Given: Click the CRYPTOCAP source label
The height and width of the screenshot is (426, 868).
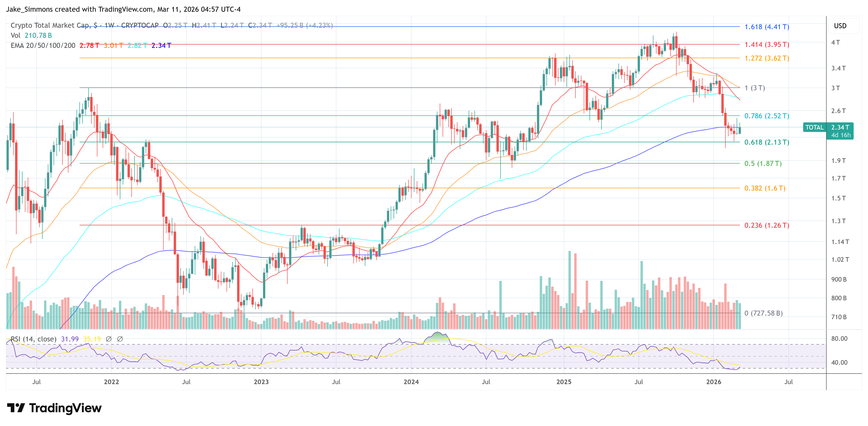Looking at the screenshot, I should pos(140,25).
